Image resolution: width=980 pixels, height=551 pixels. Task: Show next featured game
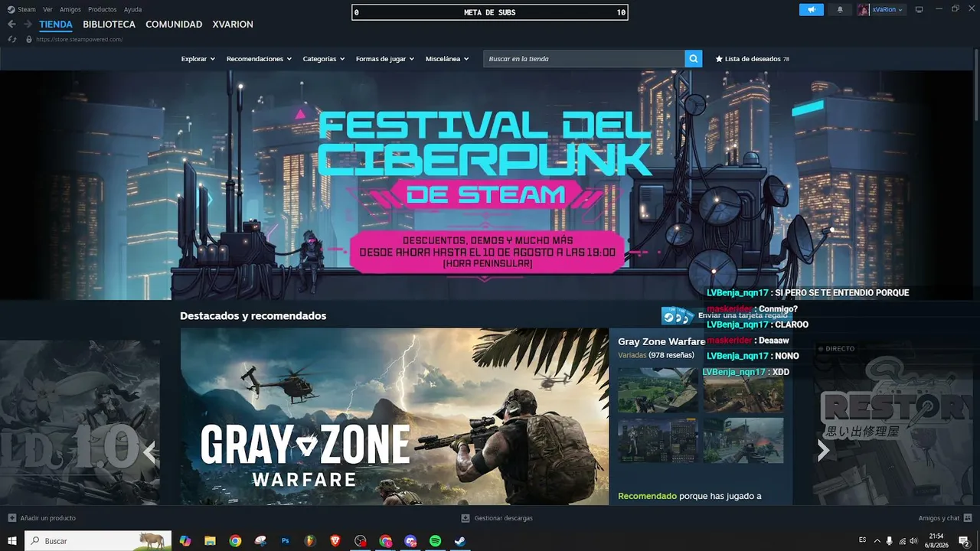pyautogui.click(x=823, y=451)
